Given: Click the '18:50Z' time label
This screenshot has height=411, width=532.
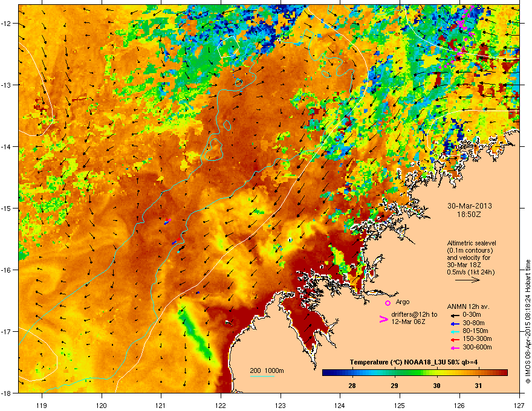Looking at the screenshot, I should pos(469,215).
